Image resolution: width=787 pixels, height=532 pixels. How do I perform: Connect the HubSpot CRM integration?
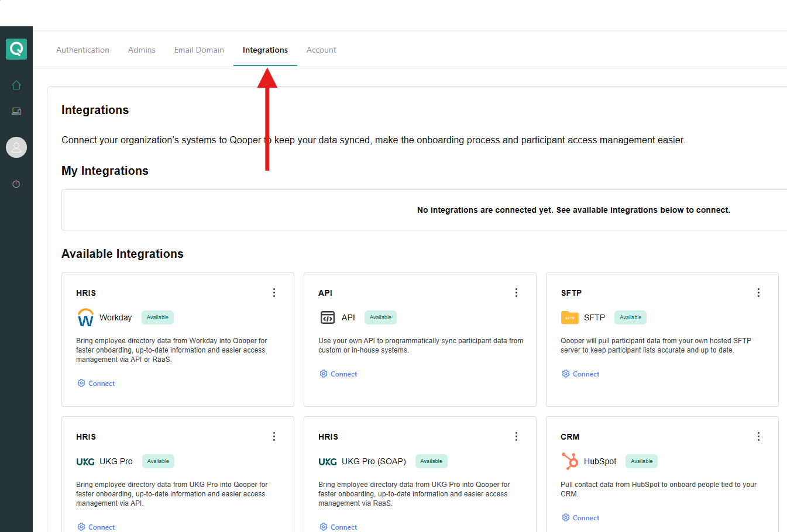pos(581,518)
